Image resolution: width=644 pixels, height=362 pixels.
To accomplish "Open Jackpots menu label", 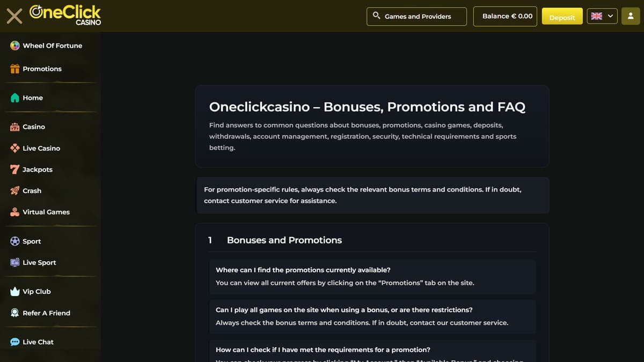I will pyautogui.click(x=38, y=169).
